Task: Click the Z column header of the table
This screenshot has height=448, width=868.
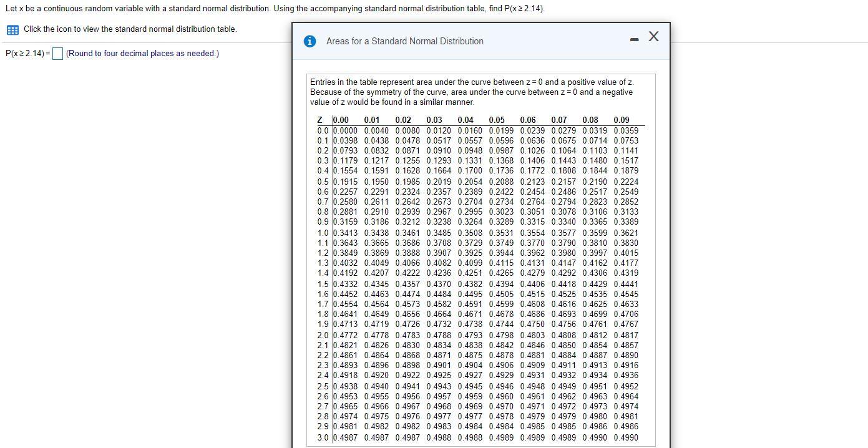Action: click(x=319, y=120)
